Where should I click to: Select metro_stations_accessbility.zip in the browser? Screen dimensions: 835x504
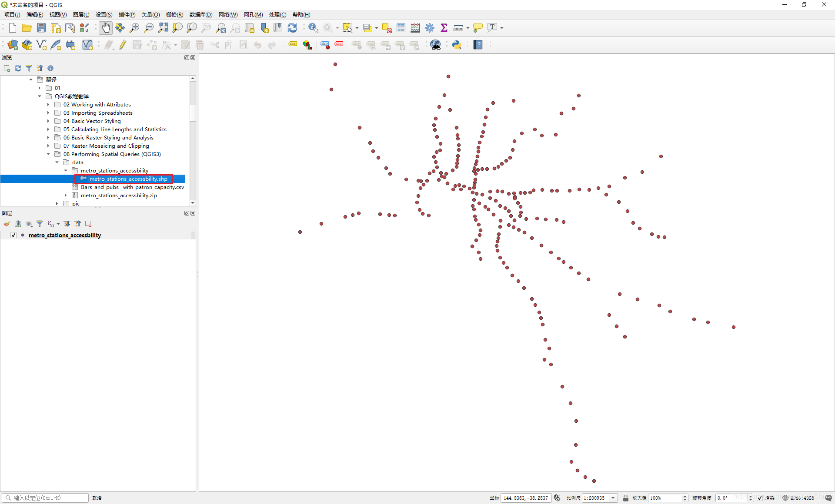(118, 196)
